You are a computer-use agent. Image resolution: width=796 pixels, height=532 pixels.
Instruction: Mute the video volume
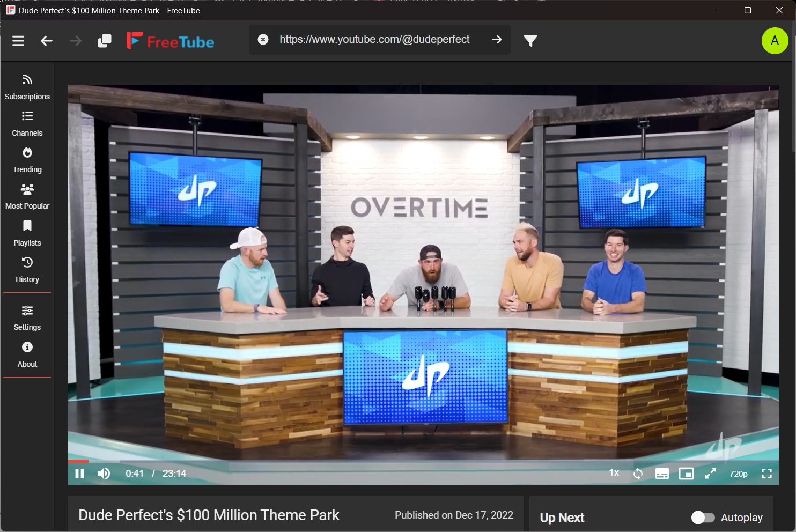[x=104, y=474]
